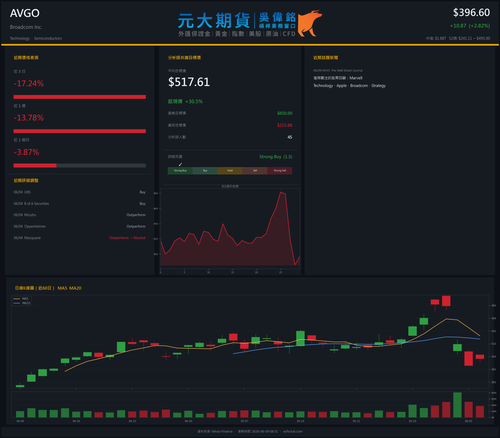Image resolution: width=500 pixels, height=438 pixels.
Task: Click the Strong Sell segment of rating scale
Action: (280, 171)
